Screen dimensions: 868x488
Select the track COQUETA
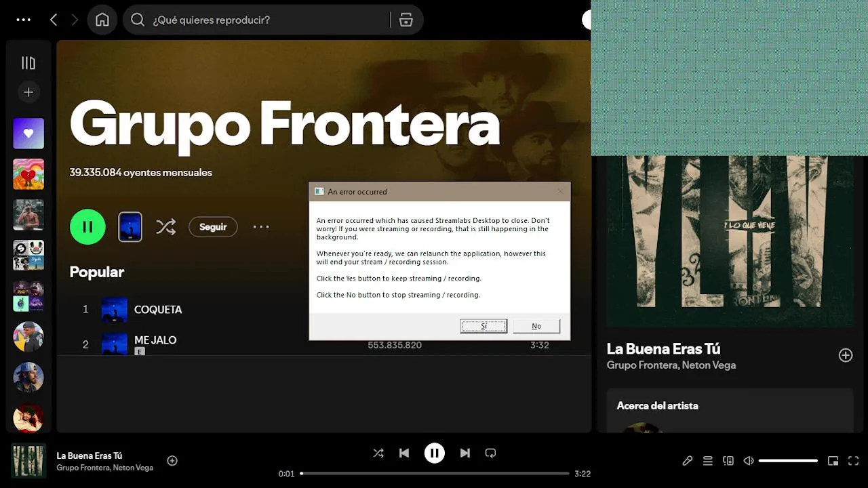point(158,309)
